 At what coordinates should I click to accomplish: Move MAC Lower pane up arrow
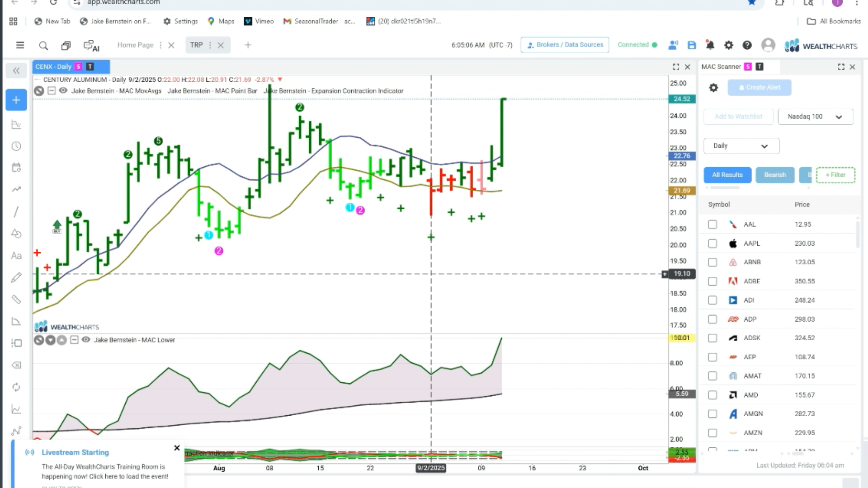pyautogui.click(x=61, y=340)
